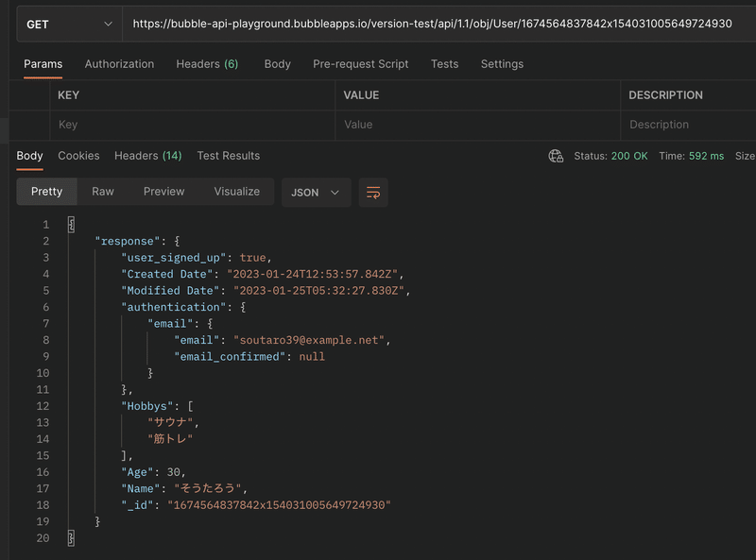Screen dimensions: 756x560
Task: Open the request Headers (6) tab
Action: (x=207, y=64)
